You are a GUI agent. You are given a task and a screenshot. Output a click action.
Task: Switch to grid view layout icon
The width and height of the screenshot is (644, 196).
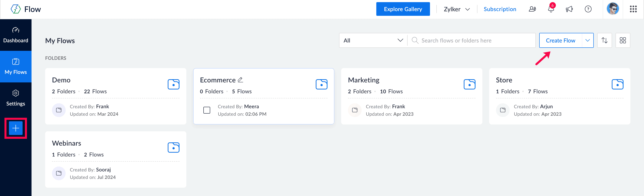click(622, 40)
